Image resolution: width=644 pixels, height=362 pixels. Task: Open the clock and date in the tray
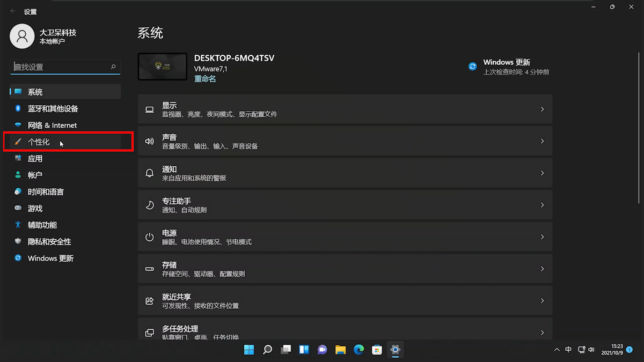(612, 350)
